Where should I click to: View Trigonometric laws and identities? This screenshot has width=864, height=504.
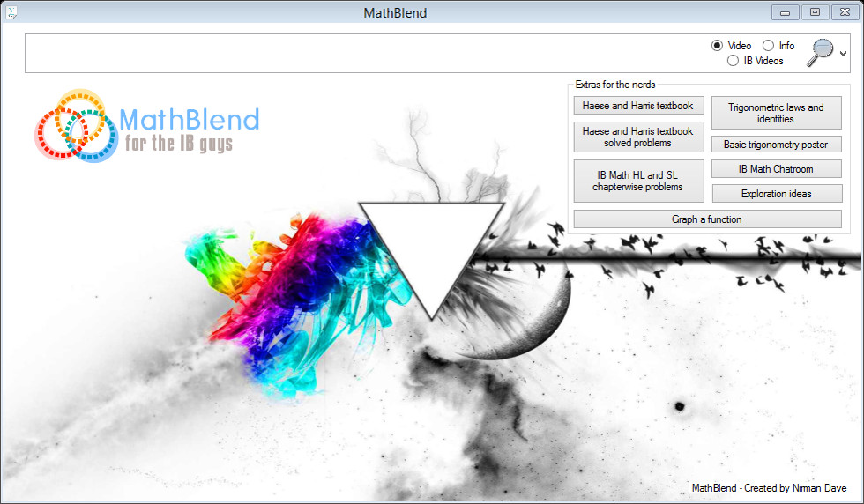[777, 113]
